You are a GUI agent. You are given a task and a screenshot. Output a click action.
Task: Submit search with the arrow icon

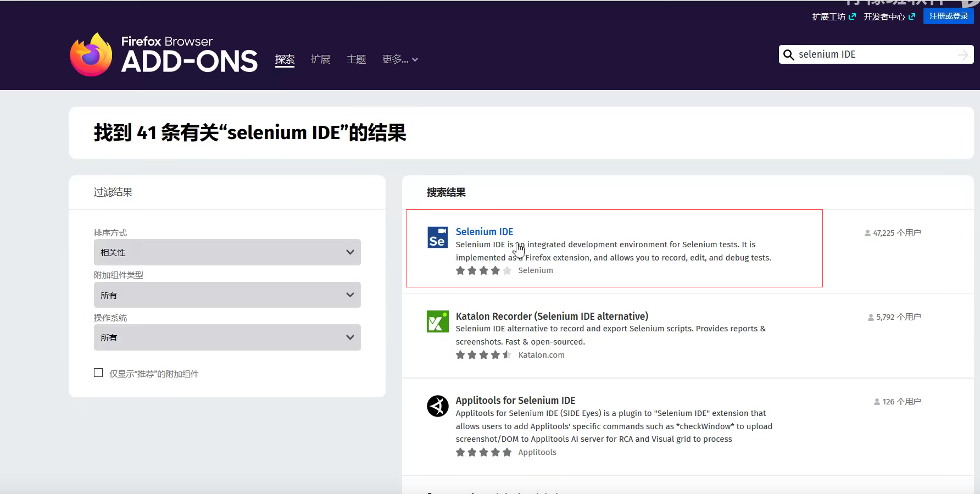tap(962, 55)
